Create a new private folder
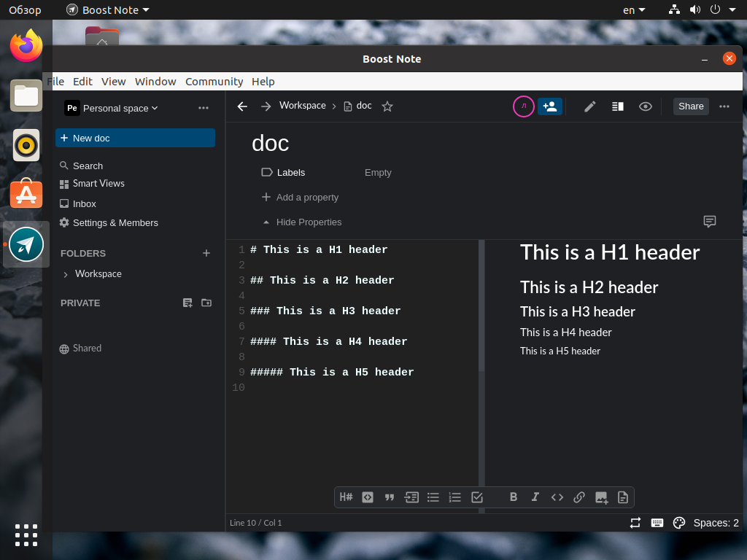The width and height of the screenshot is (747, 560). coord(206,303)
